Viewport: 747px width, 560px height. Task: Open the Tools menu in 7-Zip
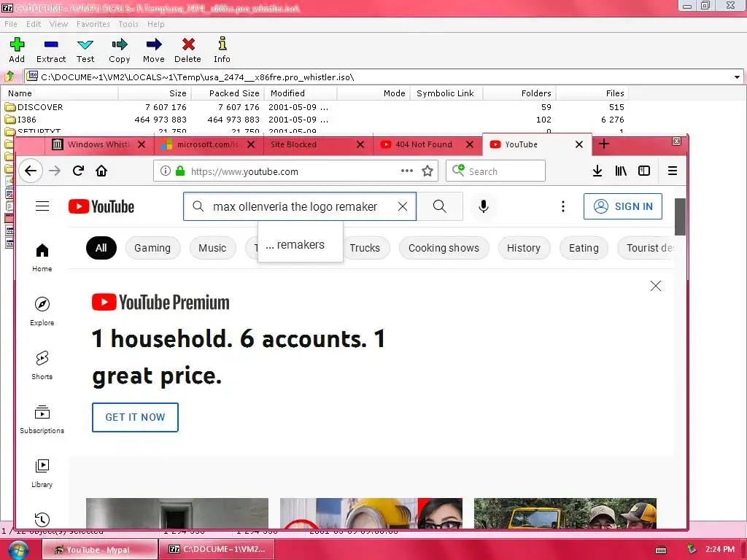128,24
